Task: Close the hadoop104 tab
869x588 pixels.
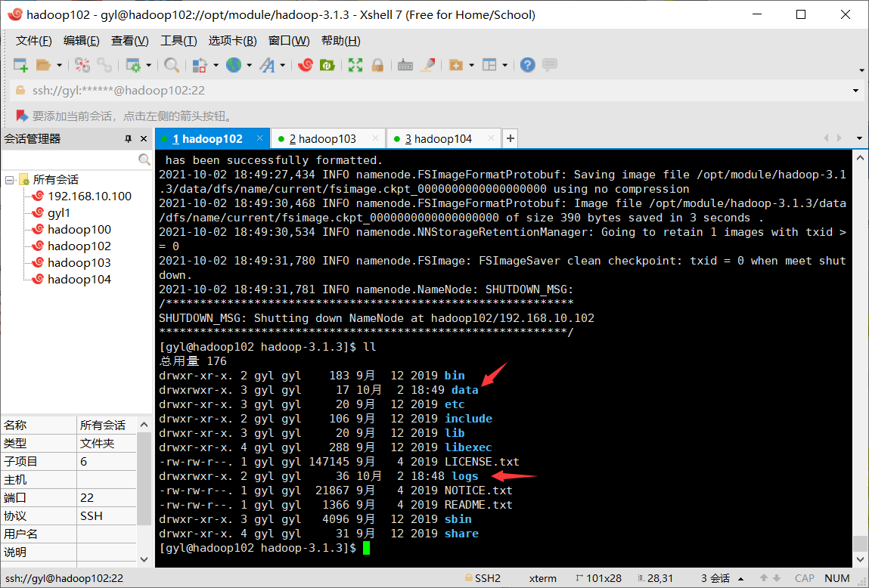Action: 491,138
